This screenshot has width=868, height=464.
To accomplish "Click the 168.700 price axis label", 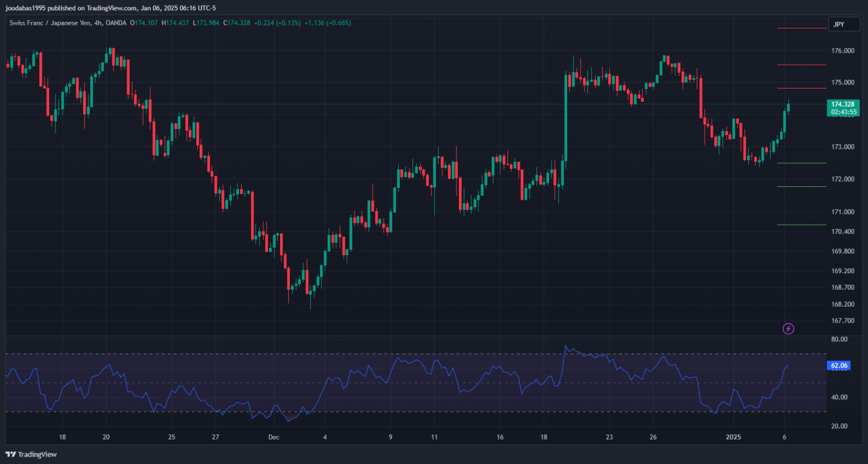I will 843,288.
